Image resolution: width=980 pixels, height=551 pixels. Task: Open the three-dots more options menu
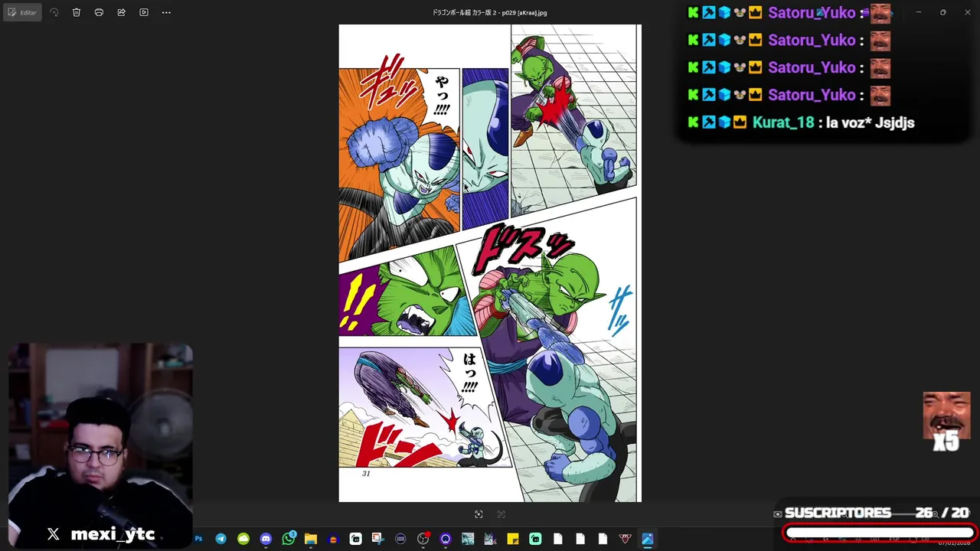click(x=166, y=12)
